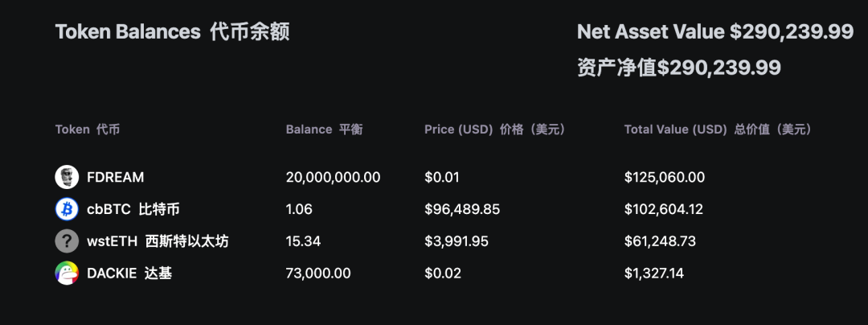Select the DACKIE token row label
868x325 pixels.
129,274
